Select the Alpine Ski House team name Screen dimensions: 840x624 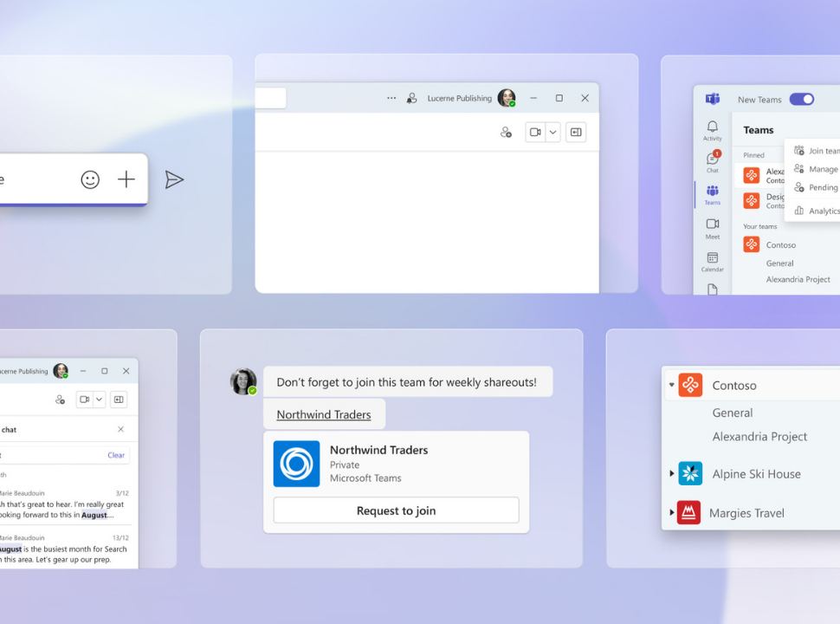pos(756,474)
